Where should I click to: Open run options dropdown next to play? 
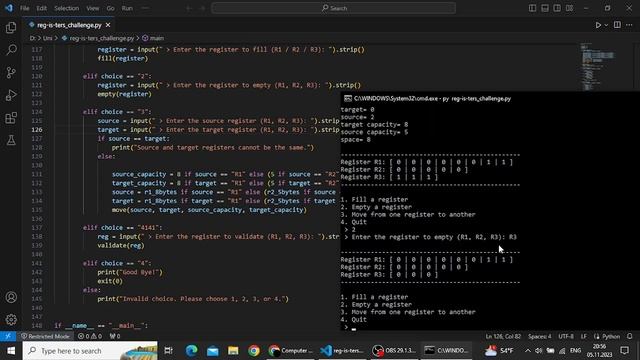606,25
